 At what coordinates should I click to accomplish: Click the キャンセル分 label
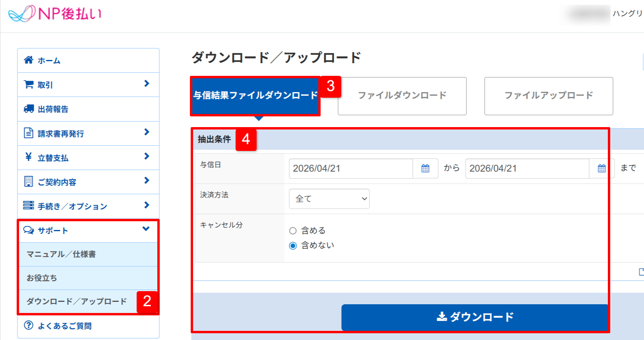pos(221,225)
